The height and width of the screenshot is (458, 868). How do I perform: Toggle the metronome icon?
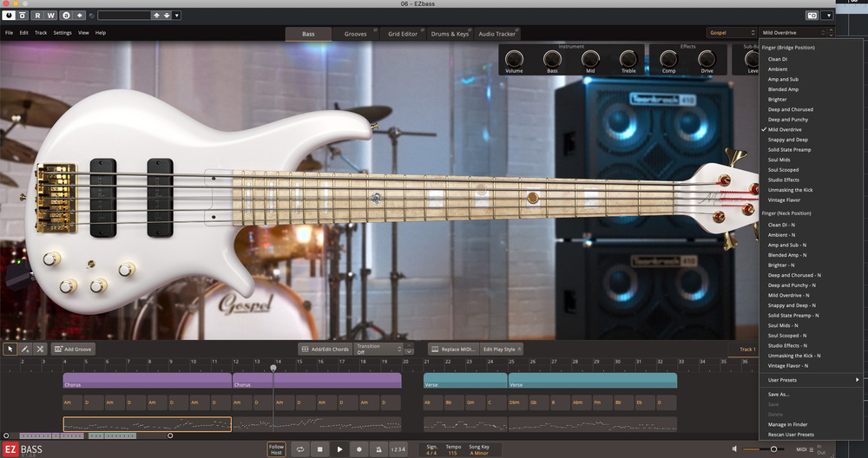[x=378, y=449]
